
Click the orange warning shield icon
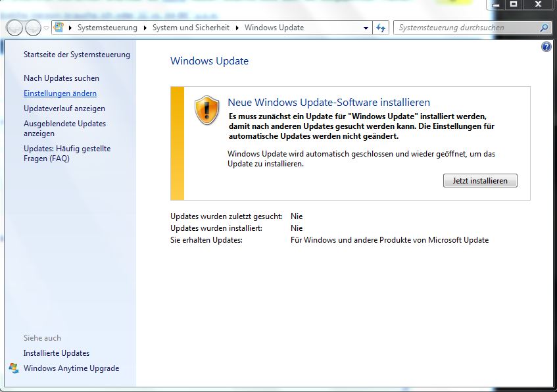pos(206,110)
